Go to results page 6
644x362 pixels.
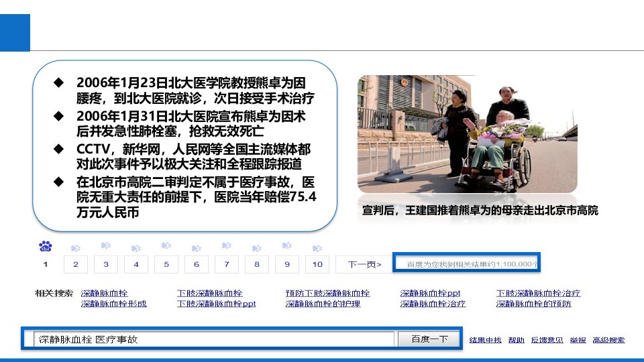coord(197,264)
